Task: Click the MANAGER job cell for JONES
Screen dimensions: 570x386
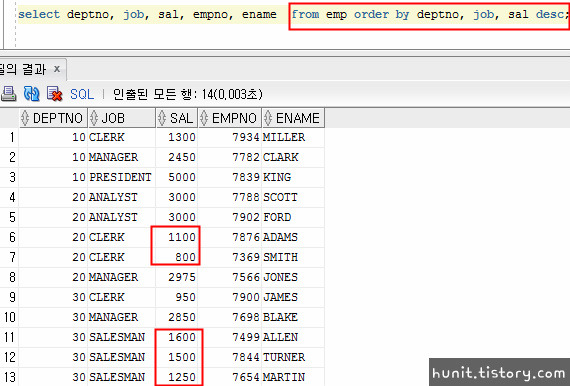Action: tap(121, 277)
